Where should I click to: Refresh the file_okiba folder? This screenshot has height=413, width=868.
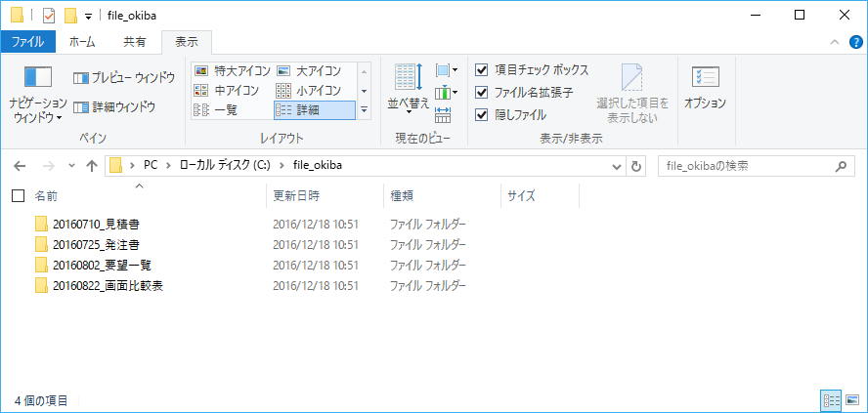click(635, 166)
